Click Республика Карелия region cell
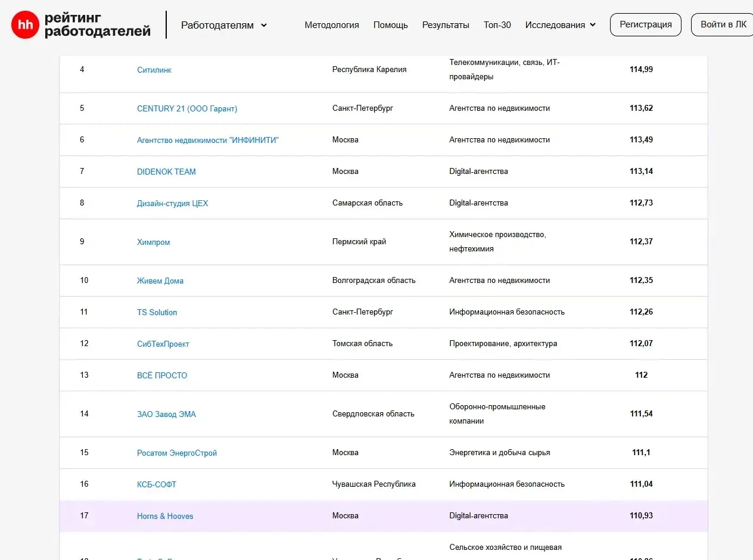Screen dimensions: 753x560 pyautogui.click(x=369, y=69)
